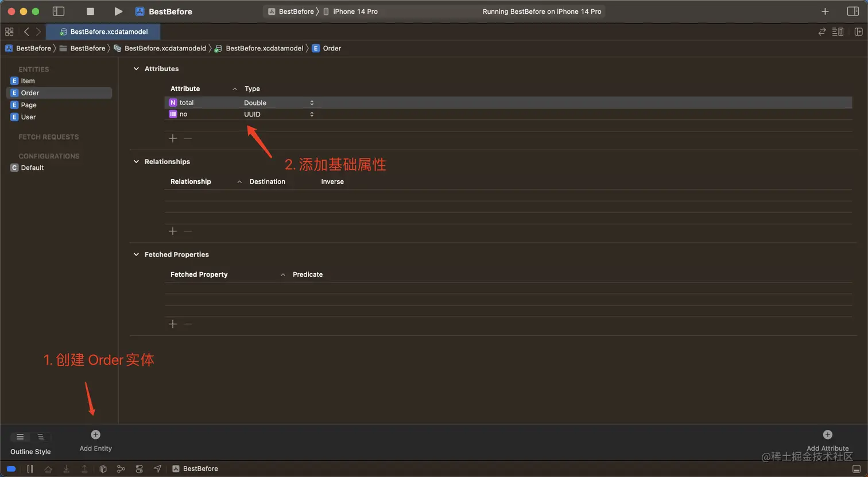868x477 pixels.
Task: Open the BestBefore scheme selector
Action: click(x=291, y=11)
